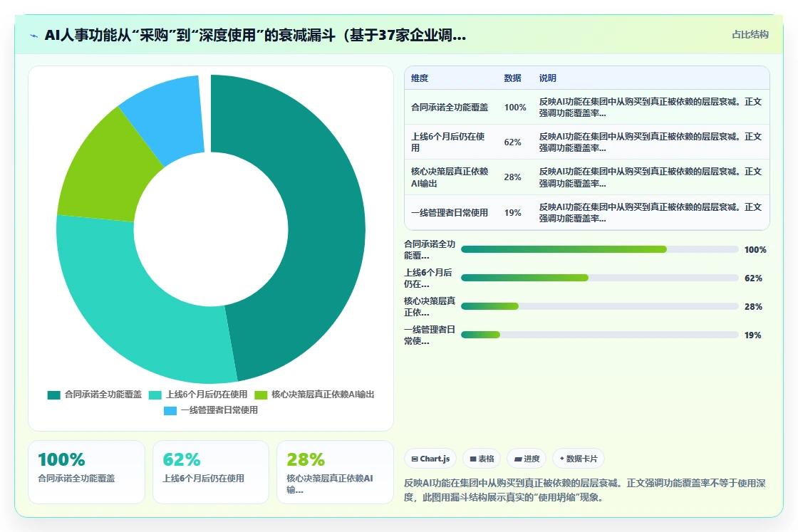Click the 28% progress bar
798x532 pixels.
click(599, 306)
